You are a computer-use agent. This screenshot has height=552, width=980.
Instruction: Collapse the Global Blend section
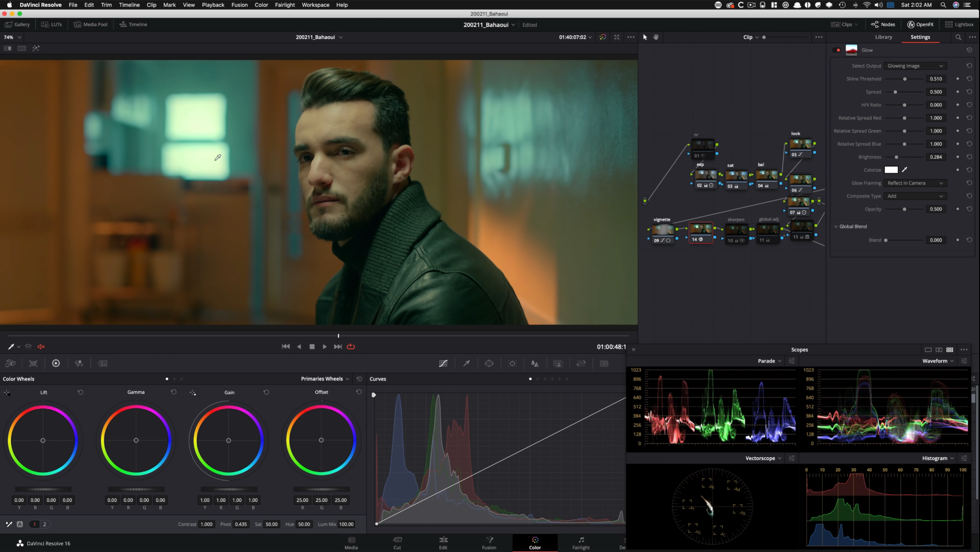pyautogui.click(x=836, y=226)
